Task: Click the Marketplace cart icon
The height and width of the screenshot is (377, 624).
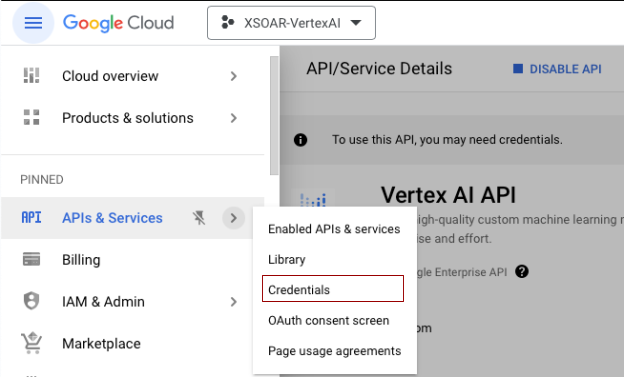Action: click(x=31, y=343)
